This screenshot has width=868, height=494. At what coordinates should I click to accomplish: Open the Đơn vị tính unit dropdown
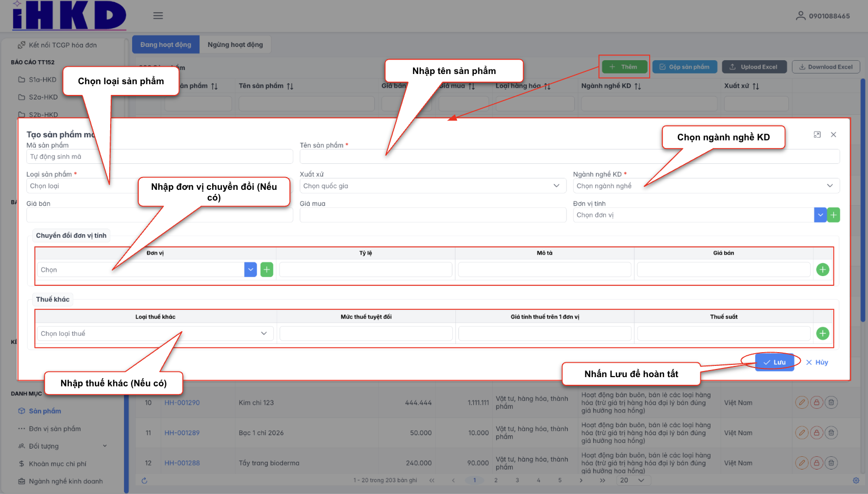point(820,215)
